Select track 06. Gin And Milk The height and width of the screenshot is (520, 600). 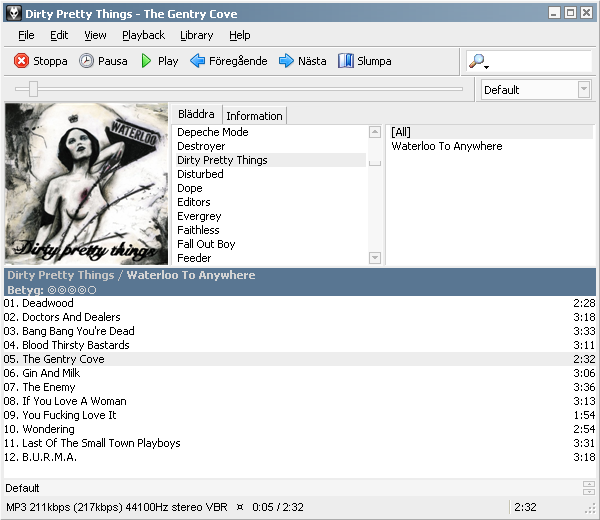(300, 373)
